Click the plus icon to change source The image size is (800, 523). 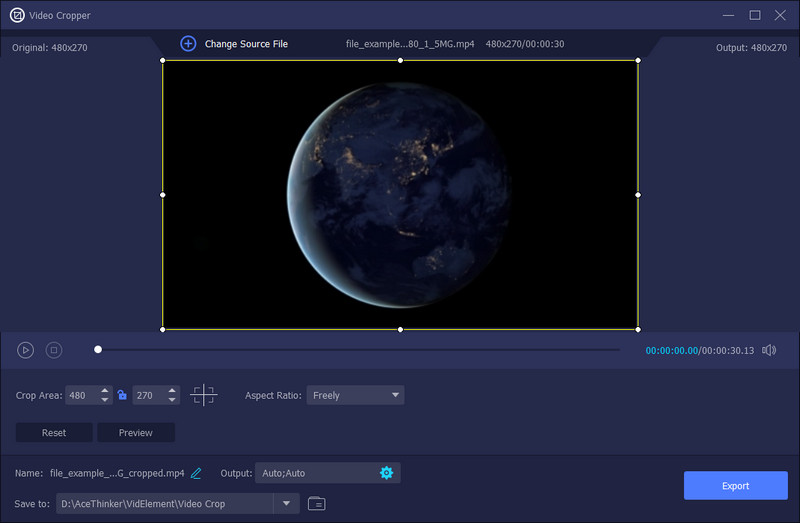[188, 44]
